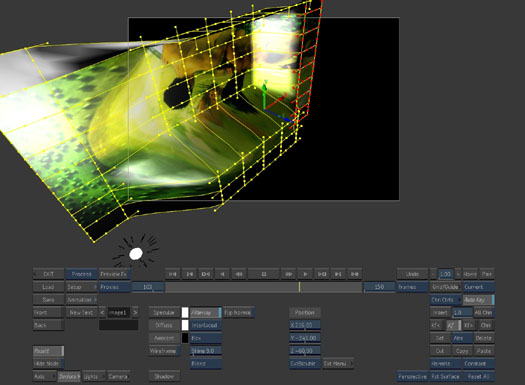Click the Undo button
525x385 pixels.
(x=412, y=274)
